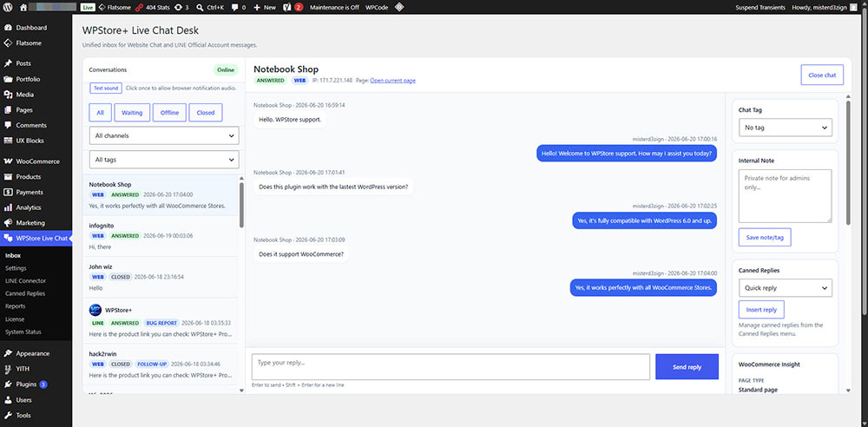The image size is (868, 427).
Task: Click the Flatsome diamond icon in admin bar
Action: (x=102, y=7)
